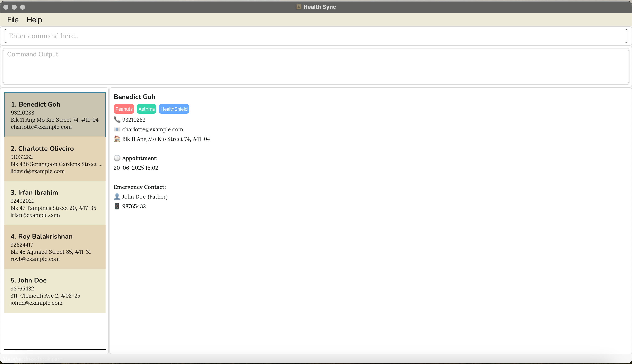
Task: Click the Health Sync title bar icon
Action: [x=298, y=7]
